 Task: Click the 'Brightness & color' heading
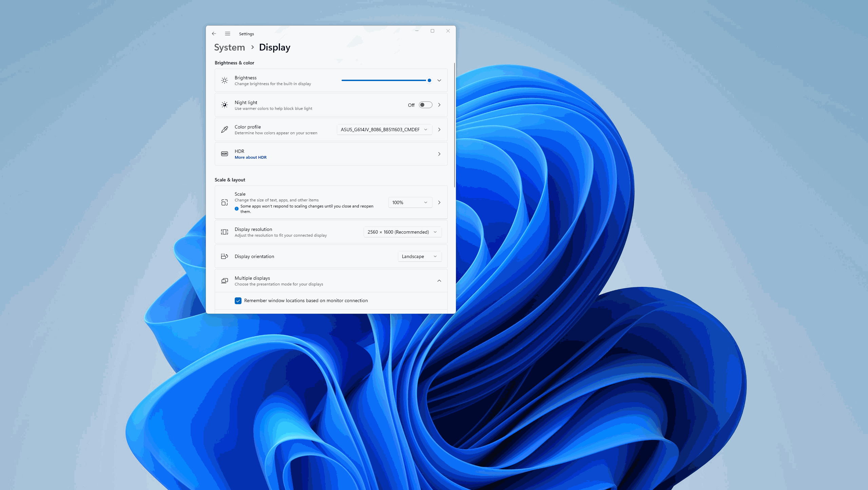[234, 63]
